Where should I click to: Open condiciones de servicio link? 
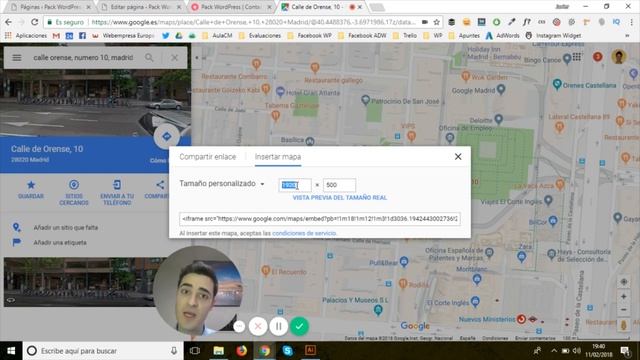[x=304, y=233]
